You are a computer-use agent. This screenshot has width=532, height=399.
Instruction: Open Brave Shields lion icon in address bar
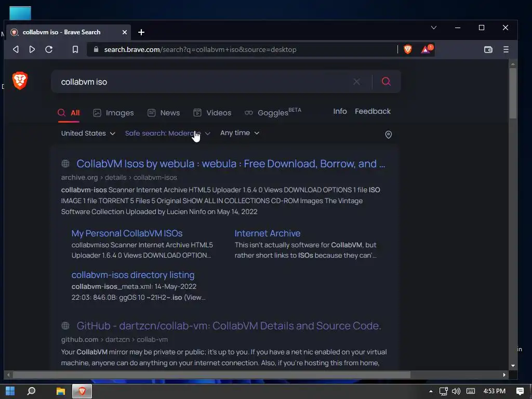click(408, 49)
